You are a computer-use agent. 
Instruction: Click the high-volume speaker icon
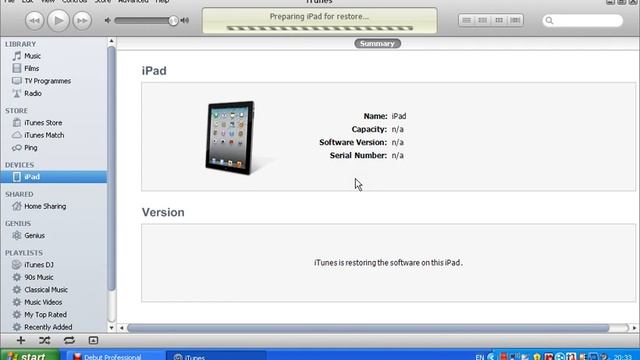(x=185, y=20)
